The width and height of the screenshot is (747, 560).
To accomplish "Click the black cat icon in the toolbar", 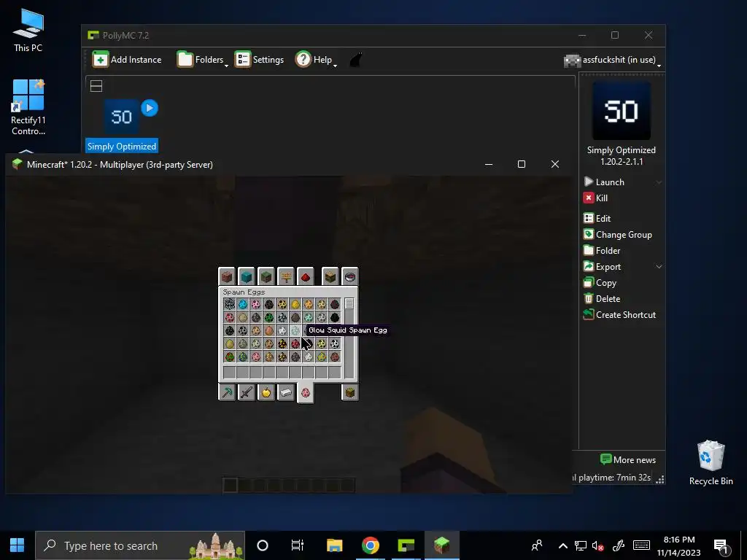I will [x=356, y=60].
